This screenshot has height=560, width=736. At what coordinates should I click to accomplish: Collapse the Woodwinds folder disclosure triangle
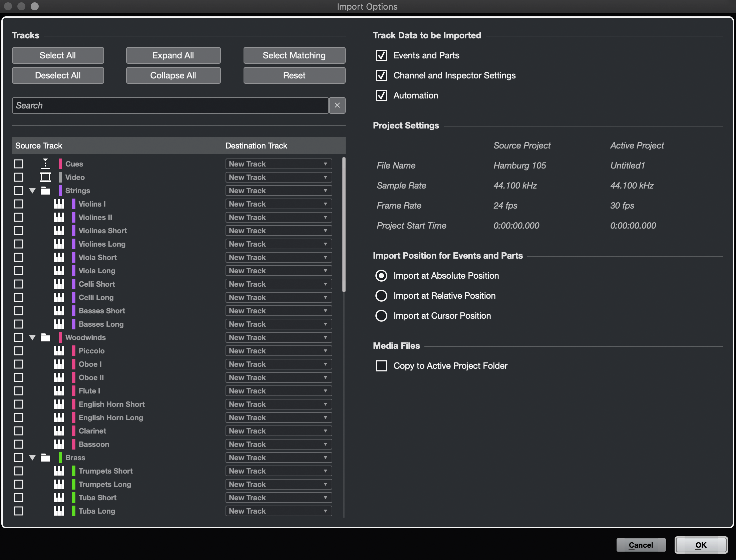(x=32, y=337)
